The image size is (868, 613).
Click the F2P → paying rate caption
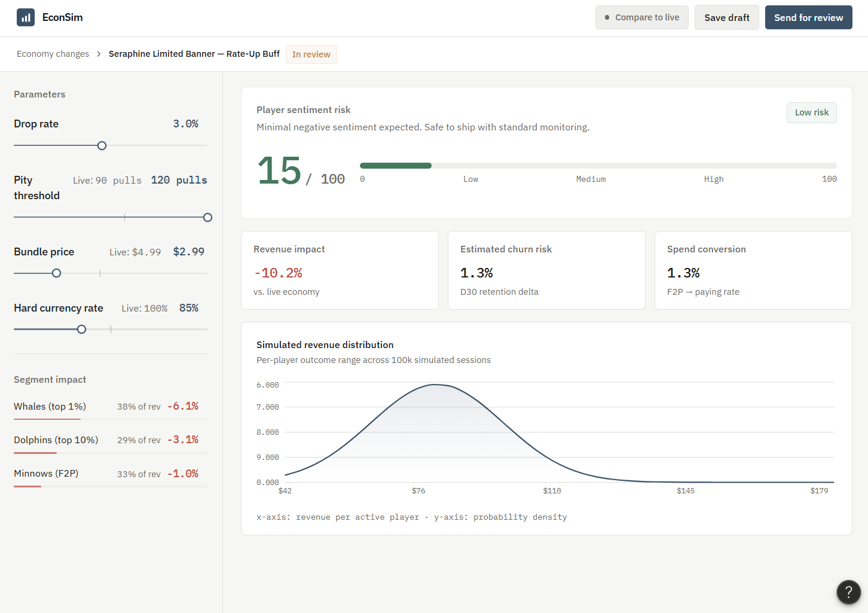703,292
